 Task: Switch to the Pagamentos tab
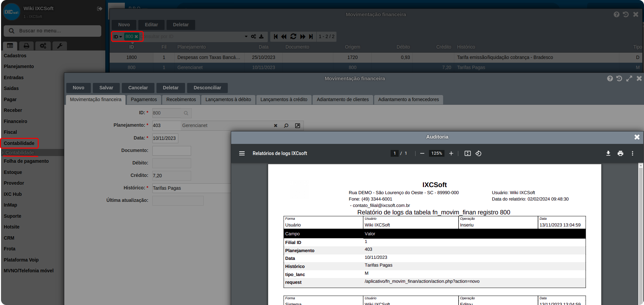point(144,99)
